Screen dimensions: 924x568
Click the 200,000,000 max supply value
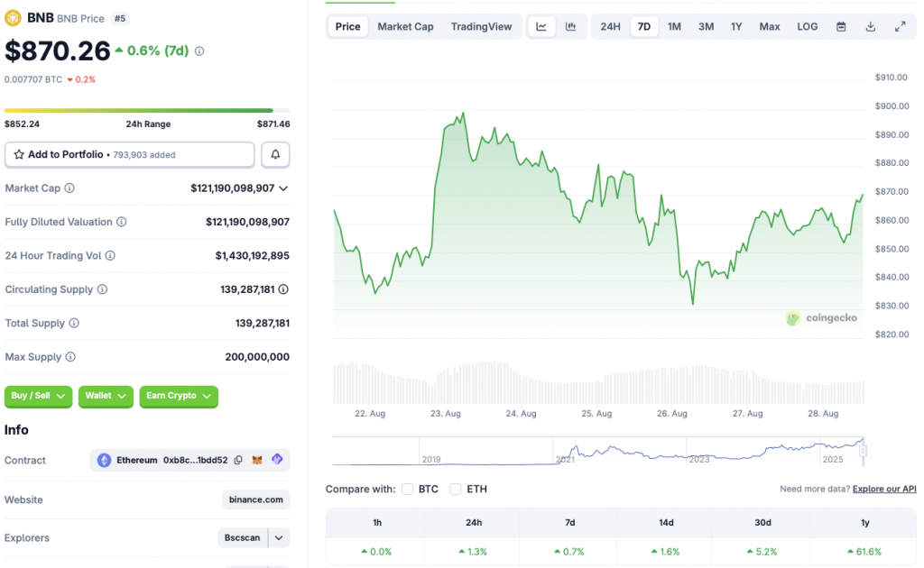(257, 357)
